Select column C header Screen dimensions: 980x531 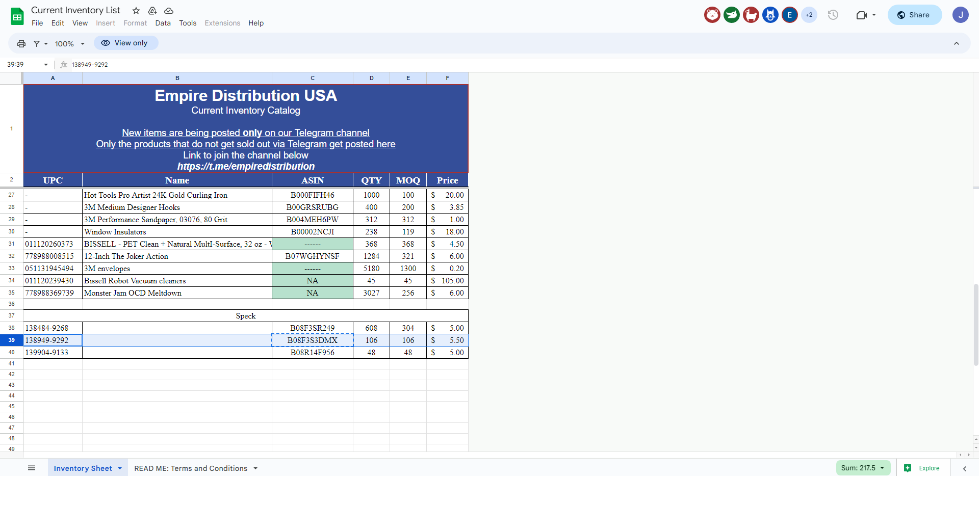pos(313,78)
